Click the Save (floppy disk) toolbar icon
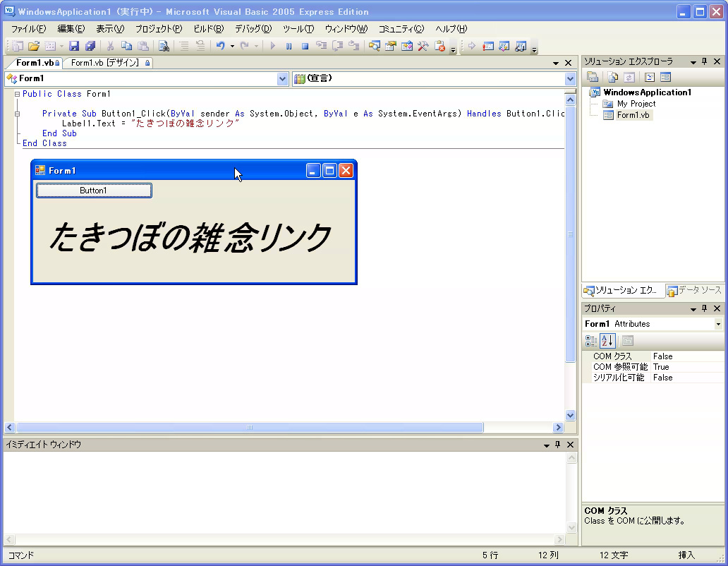The width and height of the screenshot is (728, 566). 73,47
